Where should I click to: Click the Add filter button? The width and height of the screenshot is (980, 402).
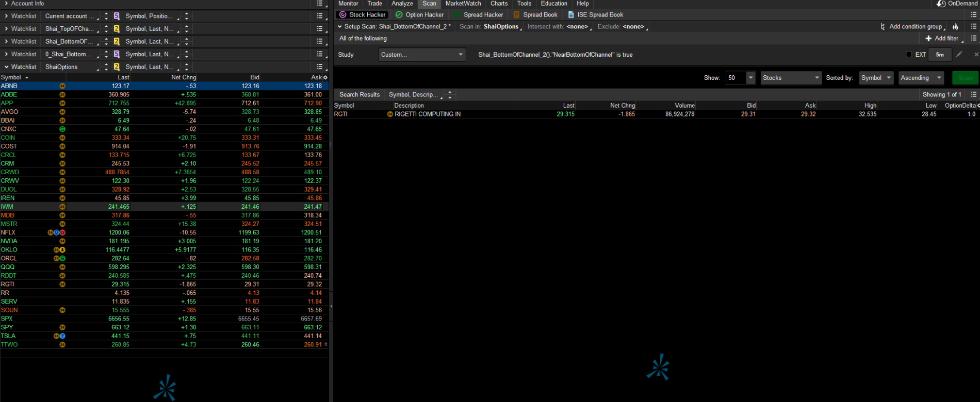[x=942, y=39]
